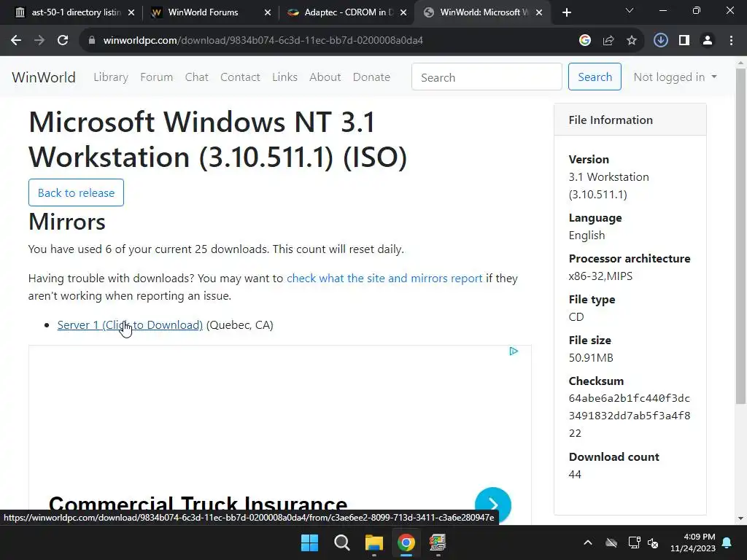The width and height of the screenshot is (747, 560).
Task: Close the ast-50-1 directory listing tab
Action: [x=131, y=13]
